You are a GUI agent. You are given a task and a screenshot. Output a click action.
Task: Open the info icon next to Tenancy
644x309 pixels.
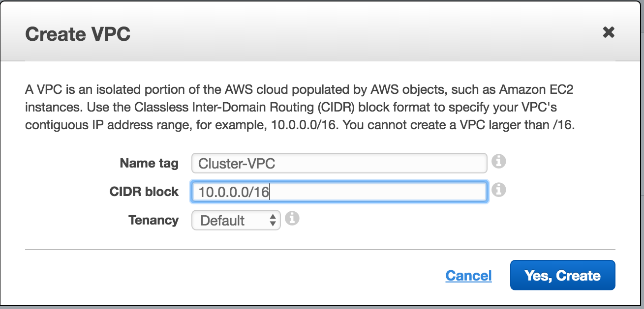292,218
